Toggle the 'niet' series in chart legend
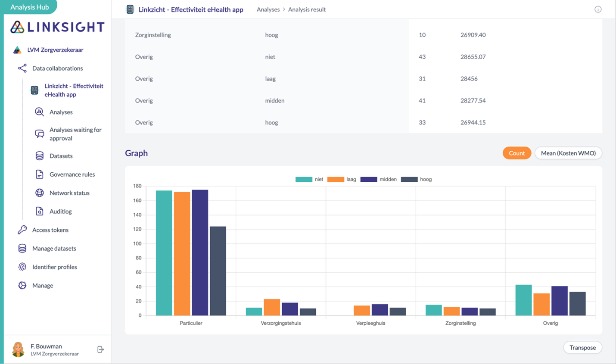The height and width of the screenshot is (364, 616). pos(309,179)
